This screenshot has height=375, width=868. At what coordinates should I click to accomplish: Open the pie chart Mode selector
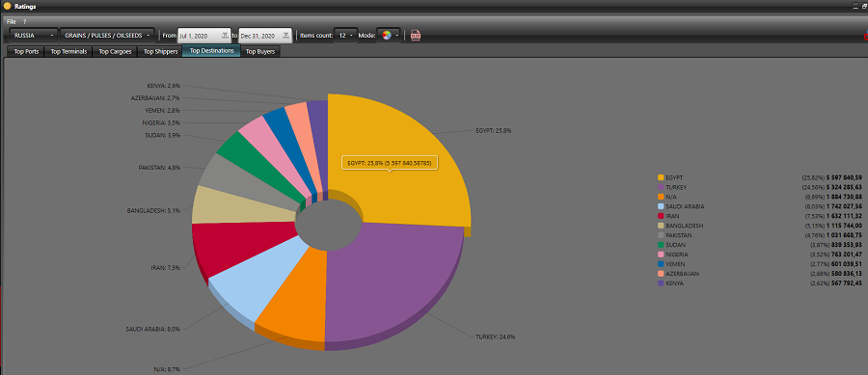(389, 36)
